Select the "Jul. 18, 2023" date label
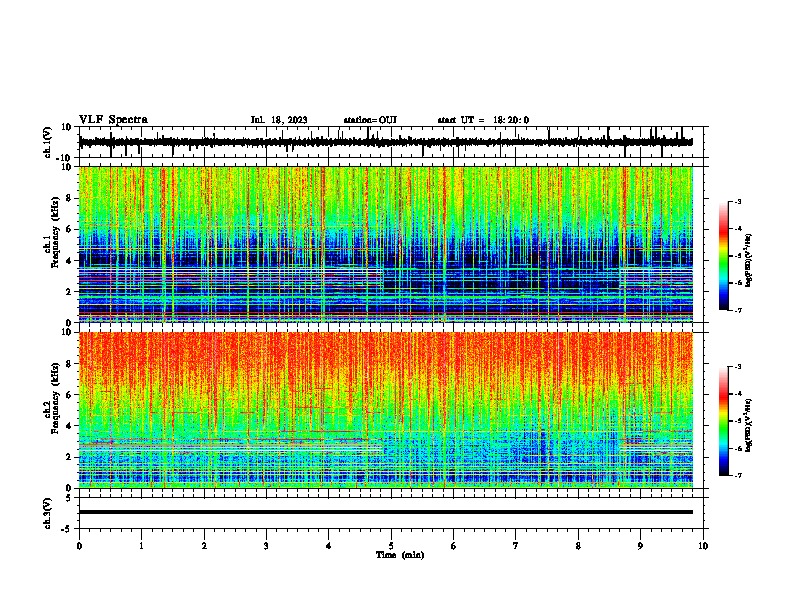Screen dimensions: 792x612 [279, 120]
